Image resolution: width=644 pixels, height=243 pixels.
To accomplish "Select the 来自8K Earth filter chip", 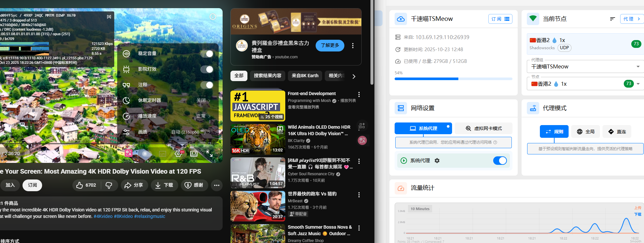I will tap(305, 76).
